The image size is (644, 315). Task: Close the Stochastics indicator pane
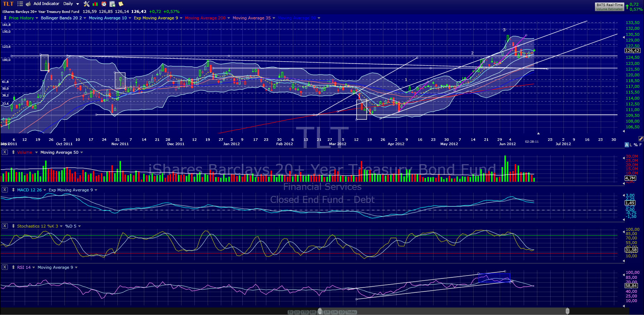(x=5, y=226)
